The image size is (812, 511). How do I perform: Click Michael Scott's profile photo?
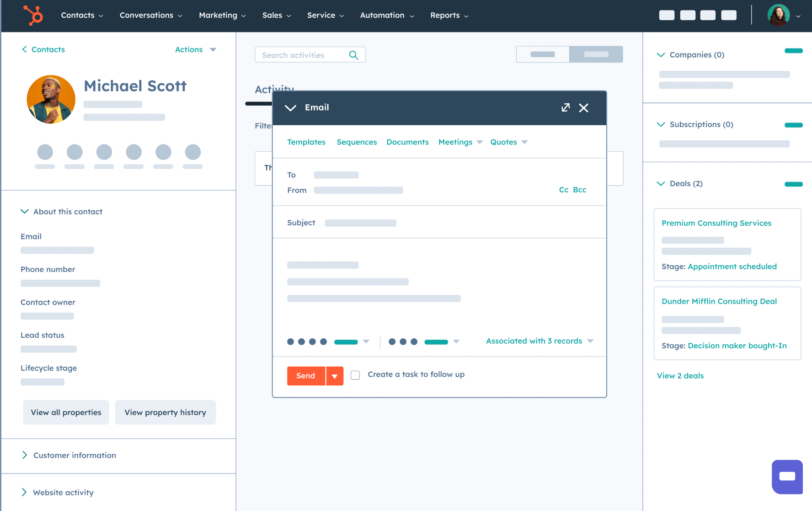click(x=51, y=99)
